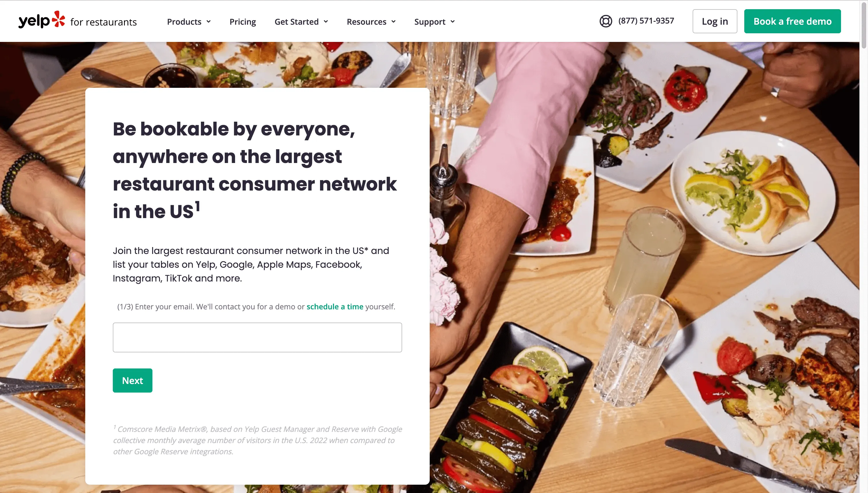Expand the Resources menu chevron

(x=394, y=22)
